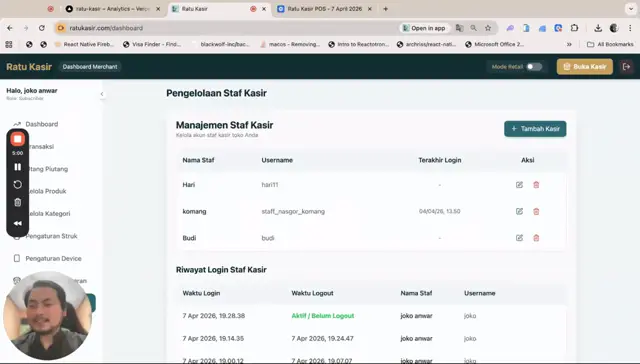Open the React Native Fireb... bookmark
Image resolution: width=640 pixels, height=364 pixels.
pyautogui.click(x=84, y=44)
